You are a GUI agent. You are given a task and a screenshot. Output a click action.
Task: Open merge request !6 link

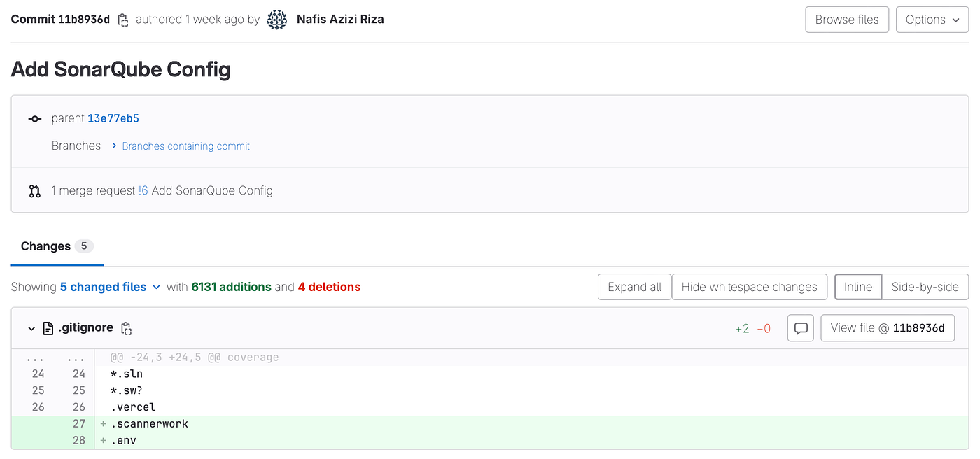coord(143,190)
